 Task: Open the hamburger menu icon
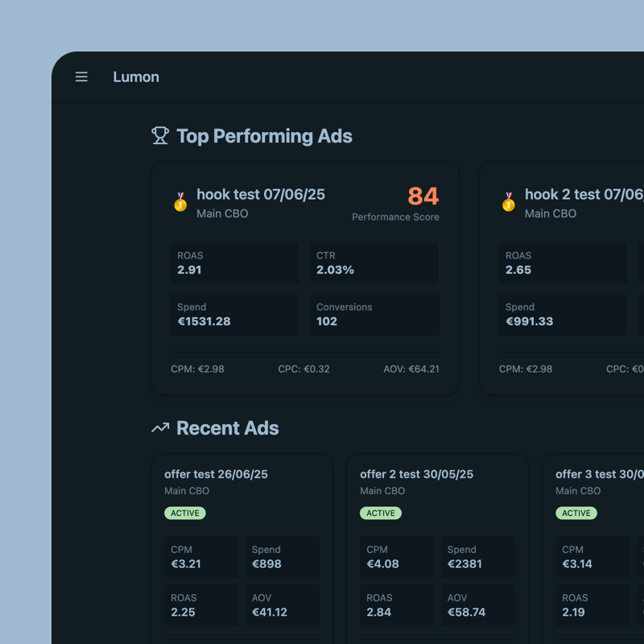81,76
